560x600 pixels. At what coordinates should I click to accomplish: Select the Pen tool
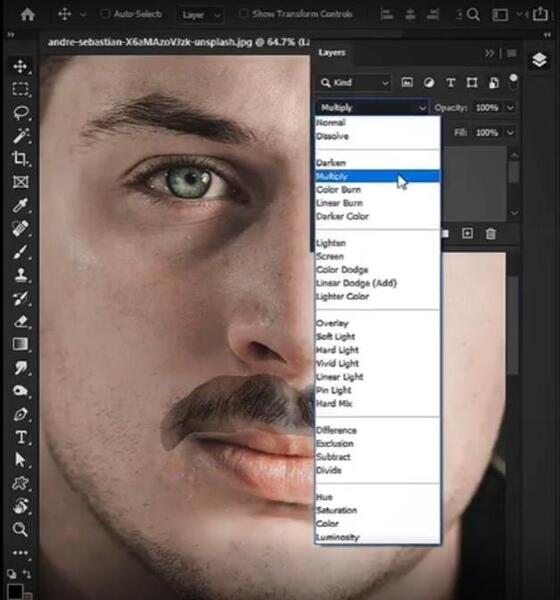tap(20, 414)
